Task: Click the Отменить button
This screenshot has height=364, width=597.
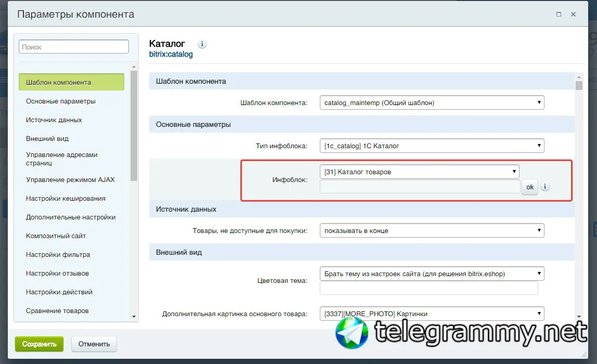Action: click(94, 344)
